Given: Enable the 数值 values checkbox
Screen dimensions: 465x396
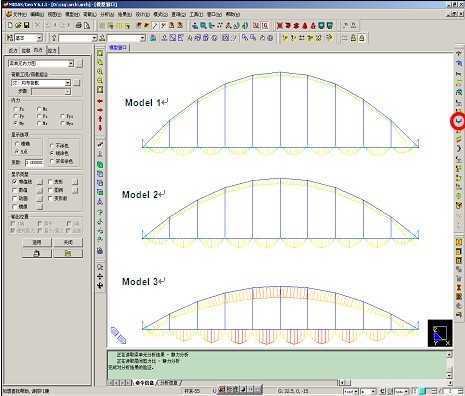Looking at the screenshot, I should (x=14, y=190).
